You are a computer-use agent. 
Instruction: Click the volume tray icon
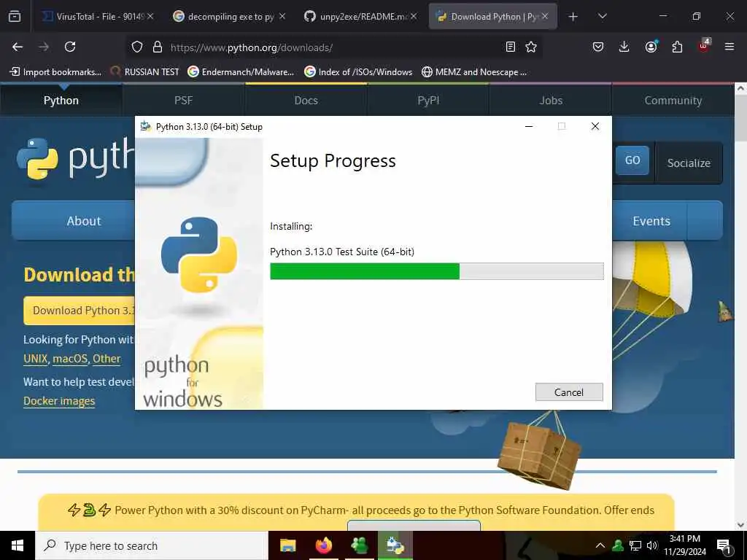(x=652, y=545)
